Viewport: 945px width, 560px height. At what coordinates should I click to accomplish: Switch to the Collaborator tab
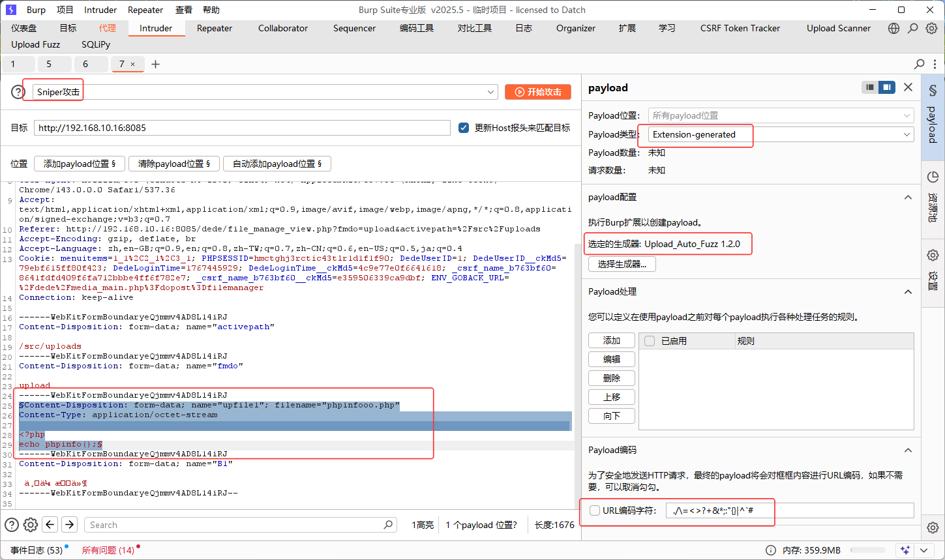283,28
